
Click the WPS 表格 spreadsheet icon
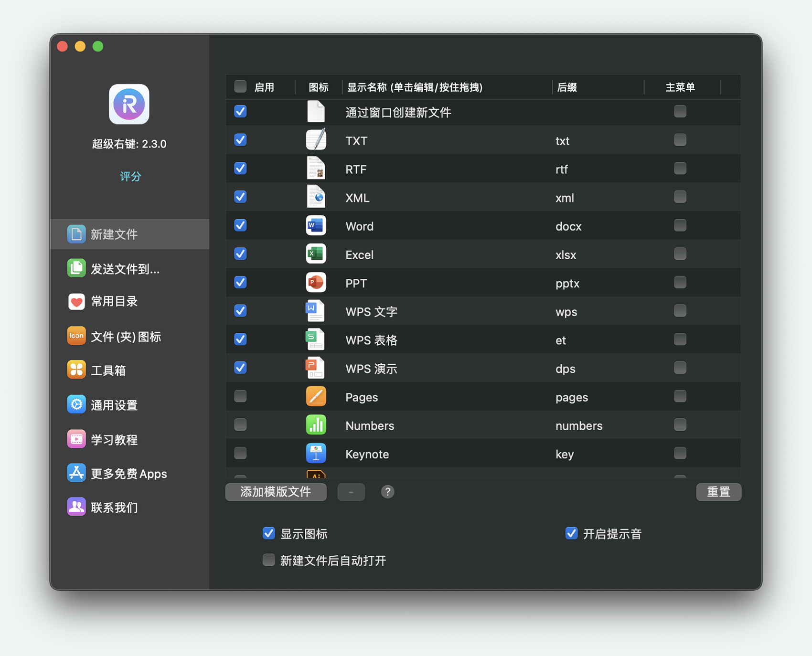(x=316, y=339)
